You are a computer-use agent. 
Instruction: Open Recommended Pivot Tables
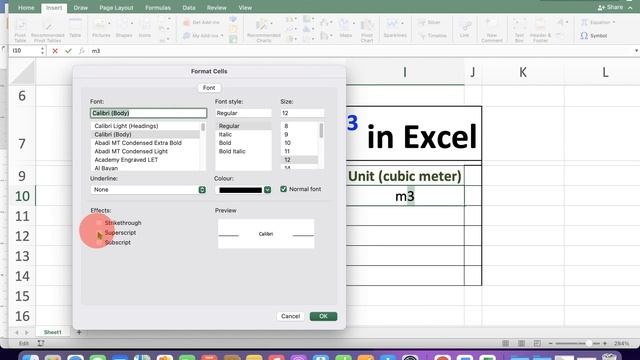click(47, 30)
